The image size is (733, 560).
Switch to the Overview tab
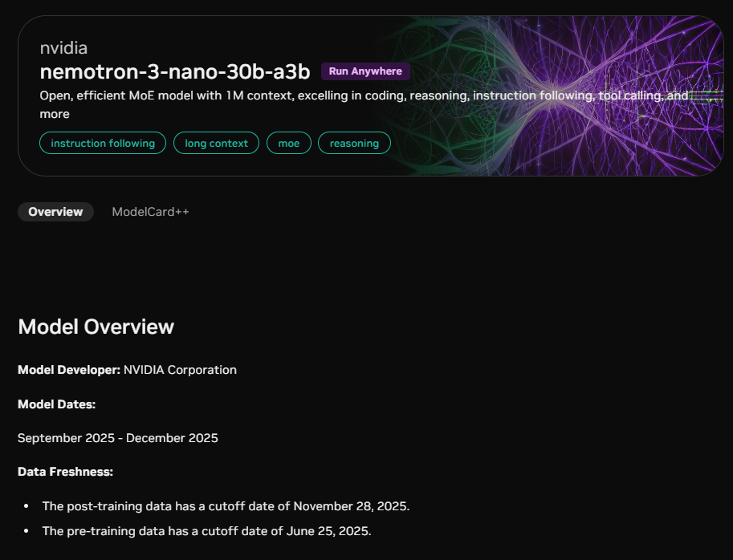[x=55, y=212]
